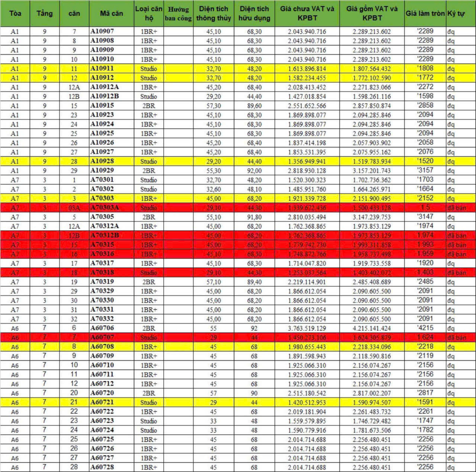Click apartment code A10929
476x472 pixels.
(102, 170)
